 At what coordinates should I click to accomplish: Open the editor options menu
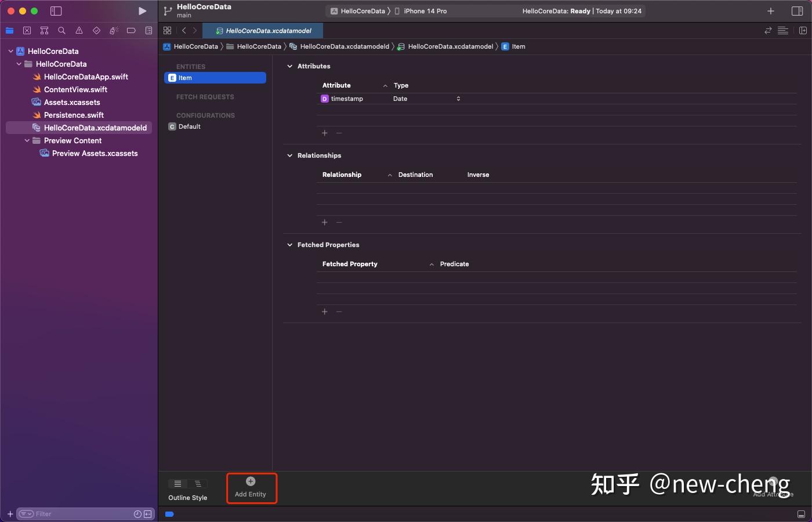click(x=783, y=30)
